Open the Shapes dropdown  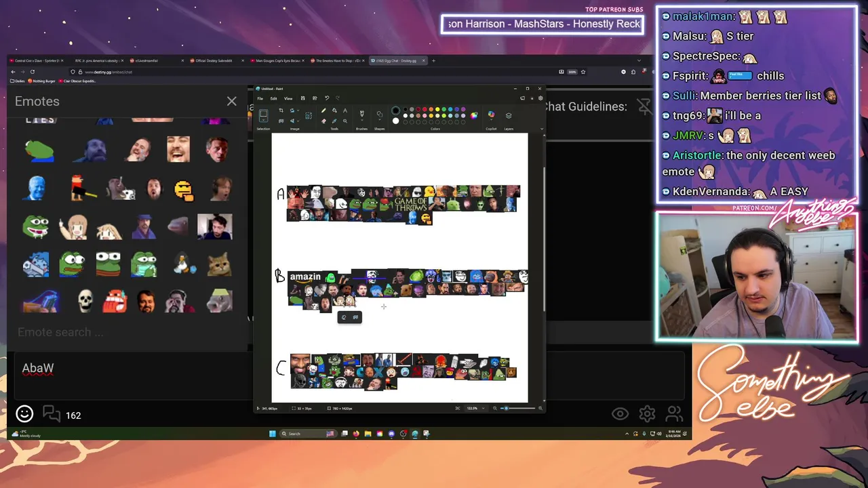pos(379,120)
